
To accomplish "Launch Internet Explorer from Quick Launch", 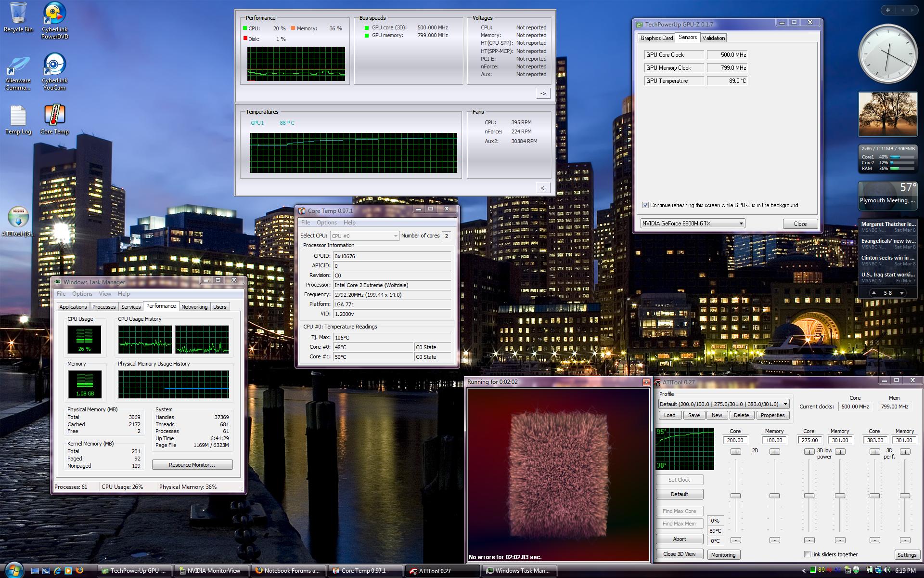I will (57, 571).
